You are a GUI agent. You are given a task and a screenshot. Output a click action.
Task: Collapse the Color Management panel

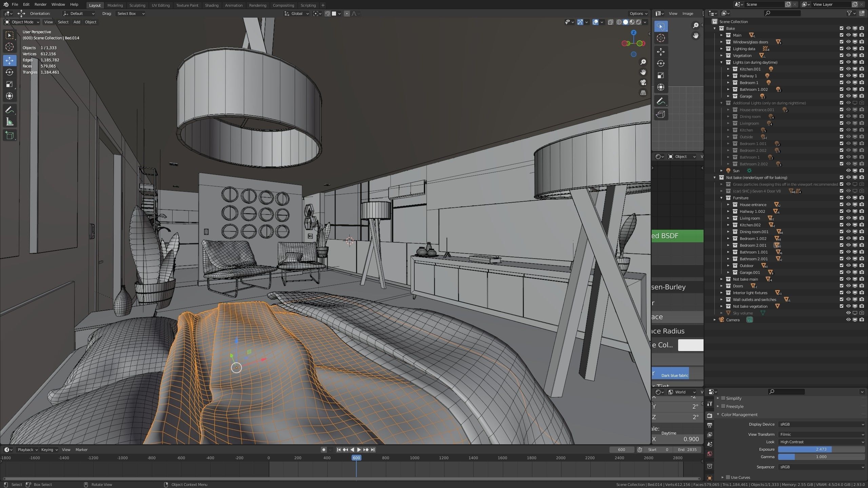tap(718, 414)
